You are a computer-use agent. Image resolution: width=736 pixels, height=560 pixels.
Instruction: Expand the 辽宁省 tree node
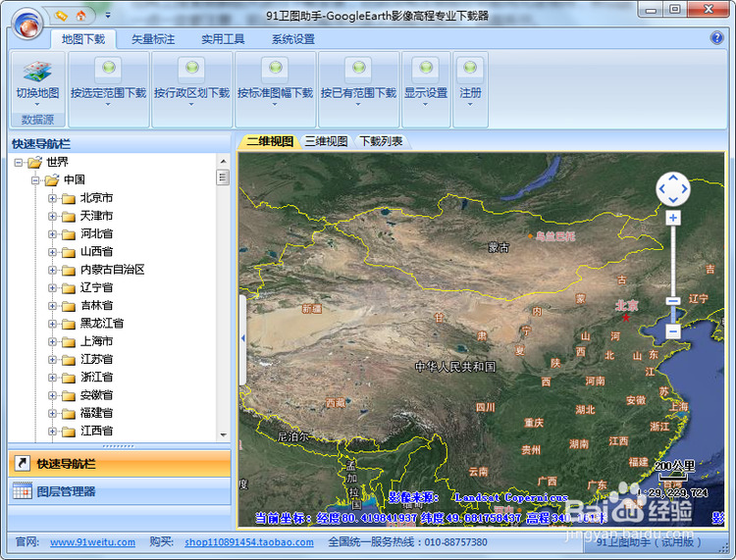pyautogui.click(x=53, y=288)
